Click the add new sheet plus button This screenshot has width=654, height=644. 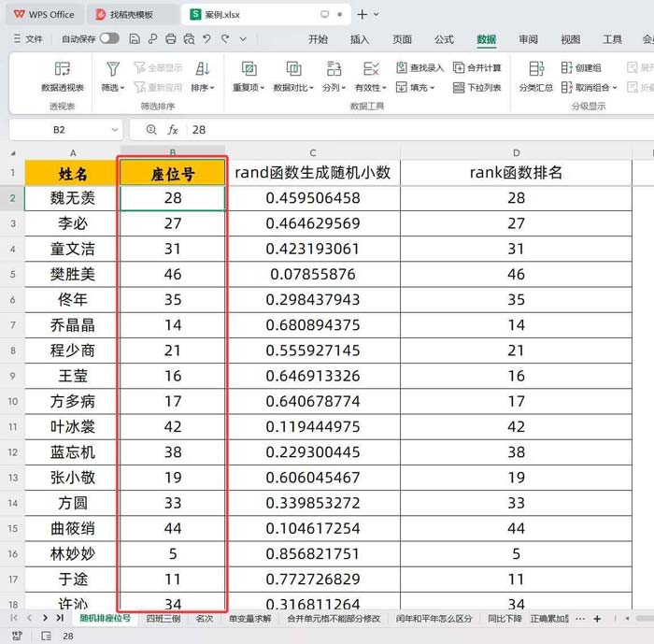tap(597, 619)
